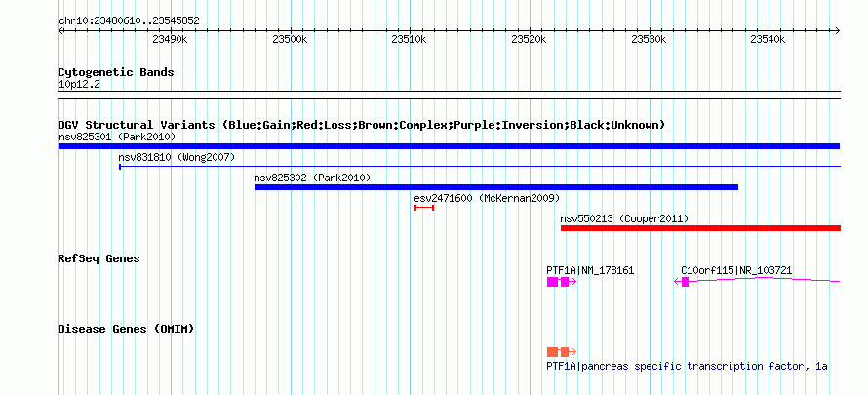
Task: Click the C10orf115 magenta intron line
Action: [765, 279]
